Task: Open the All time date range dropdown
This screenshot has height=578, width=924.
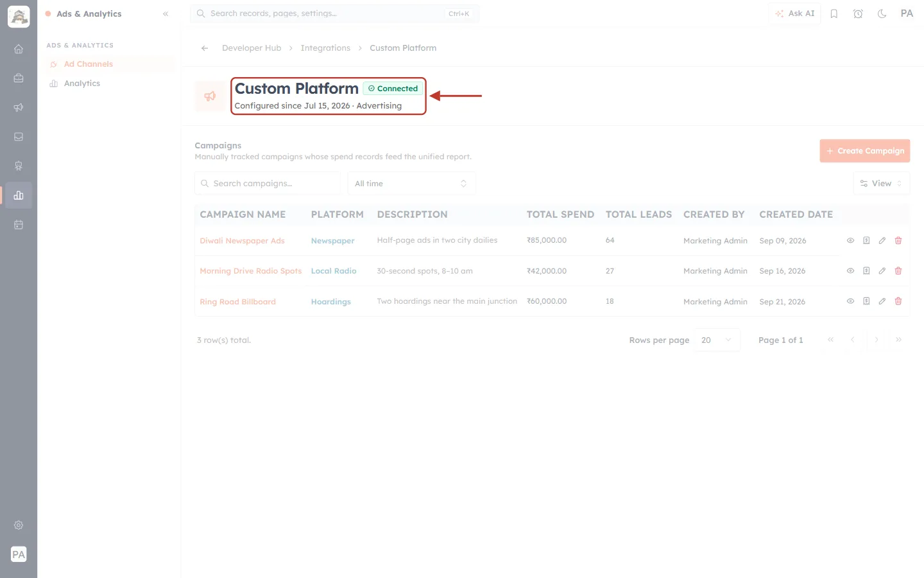Action: click(411, 184)
